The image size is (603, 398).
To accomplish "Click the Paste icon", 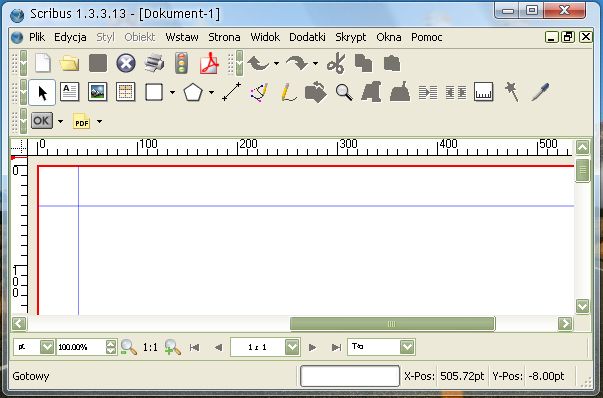I will click(392, 63).
